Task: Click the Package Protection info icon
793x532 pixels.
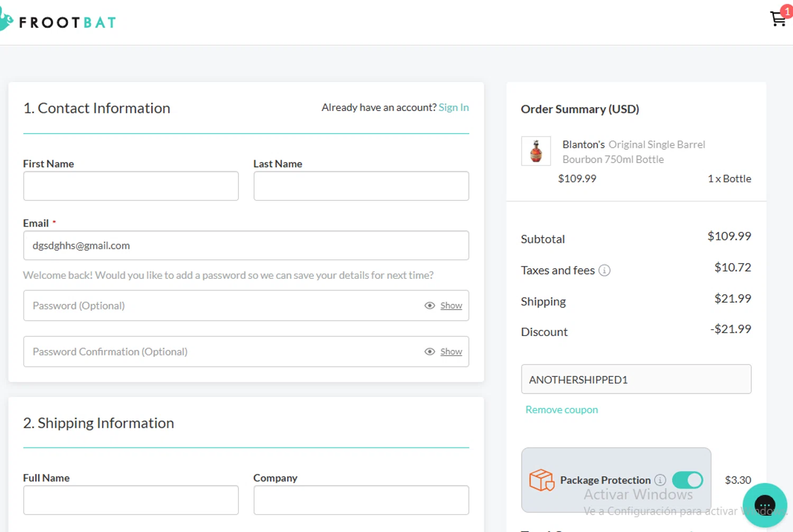Action: point(660,480)
